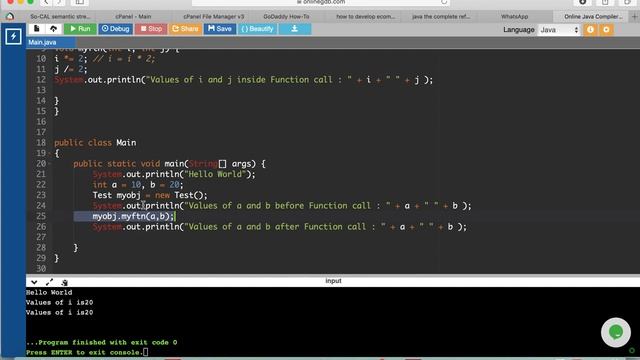The width and height of the screenshot is (640, 360).
Task: Click the Stop button
Action: point(151,29)
